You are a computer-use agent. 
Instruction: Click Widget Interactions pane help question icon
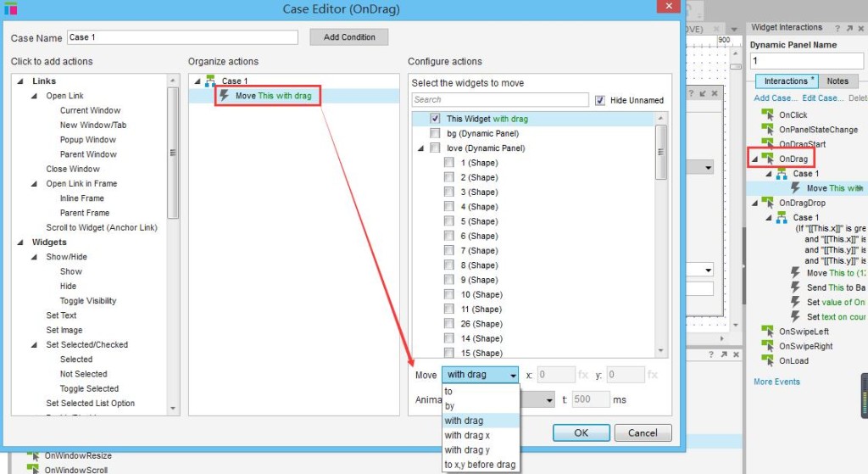[x=837, y=28]
